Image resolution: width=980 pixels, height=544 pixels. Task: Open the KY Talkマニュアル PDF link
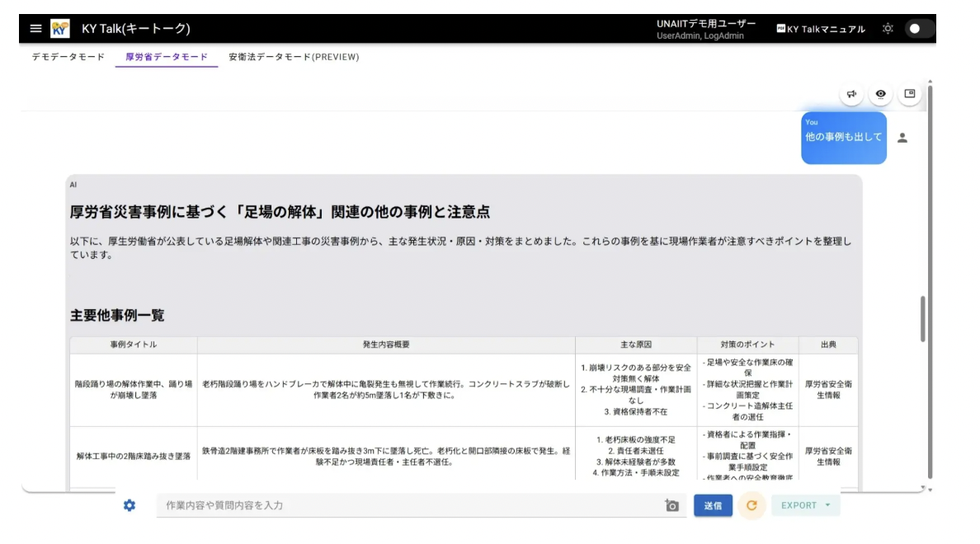point(821,29)
